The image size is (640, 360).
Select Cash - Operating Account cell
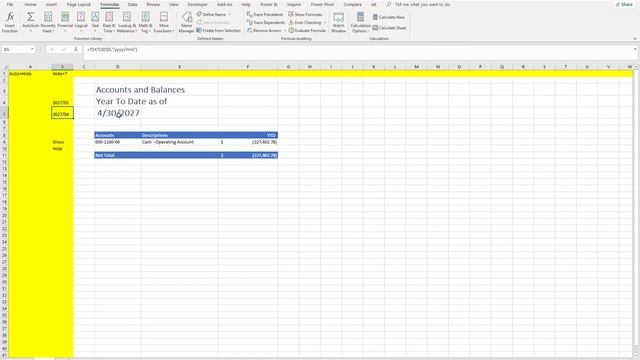coord(179,142)
